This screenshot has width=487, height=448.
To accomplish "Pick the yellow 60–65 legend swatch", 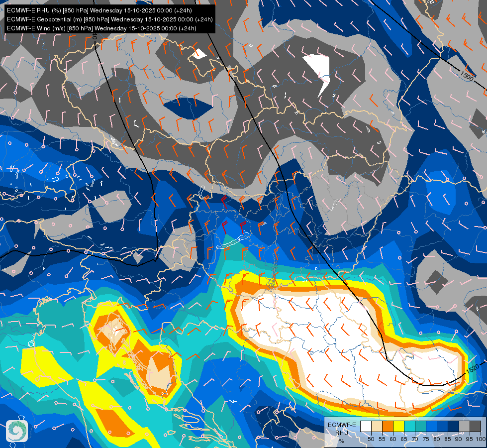I will tap(399, 426).
